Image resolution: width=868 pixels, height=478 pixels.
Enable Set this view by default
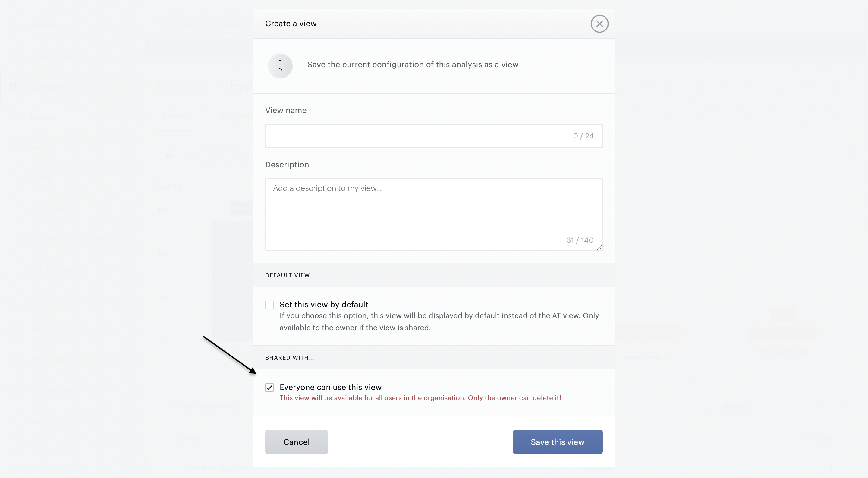tap(269, 305)
